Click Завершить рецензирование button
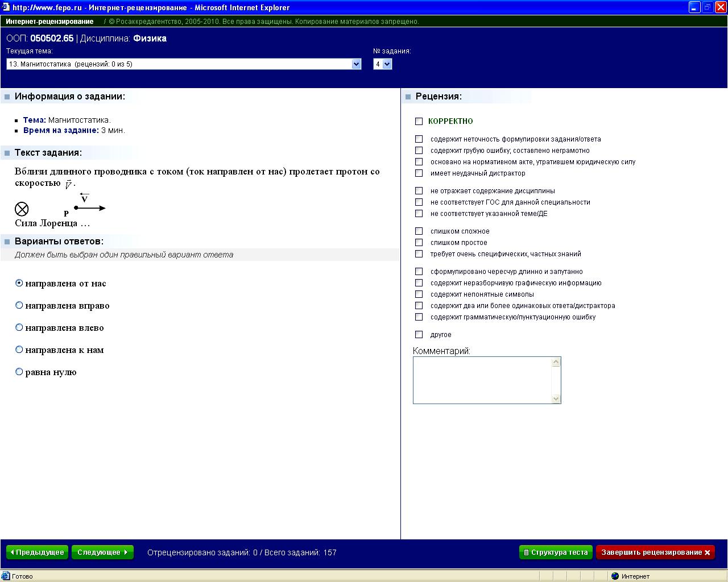Screen dimensions: 728x582 point(655,552)
